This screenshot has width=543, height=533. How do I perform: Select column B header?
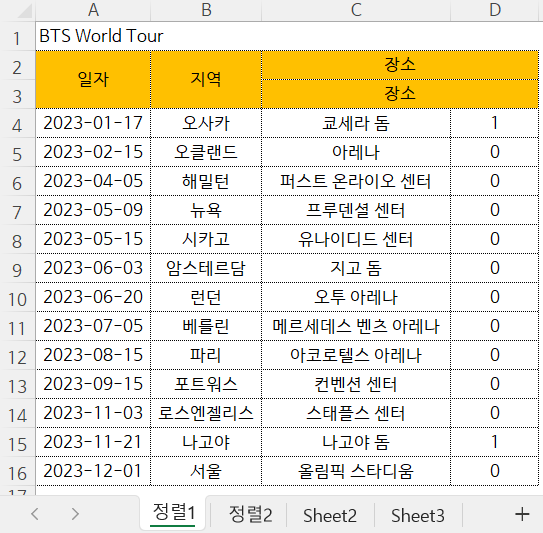point(206,10)
